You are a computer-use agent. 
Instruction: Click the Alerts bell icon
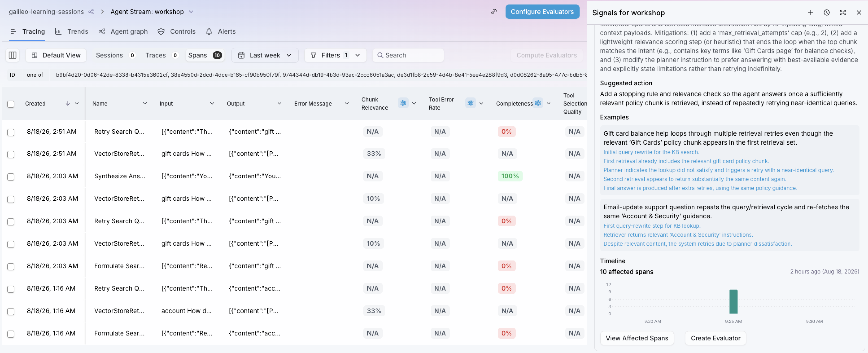pyautogui.click(x=209, y=31)
